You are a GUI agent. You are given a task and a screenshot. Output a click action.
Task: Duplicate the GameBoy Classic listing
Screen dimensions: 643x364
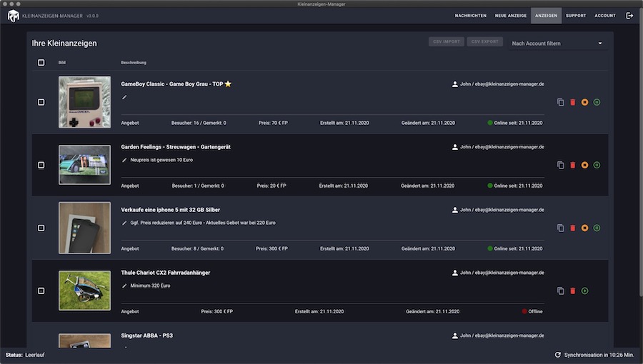click(561, 102)
